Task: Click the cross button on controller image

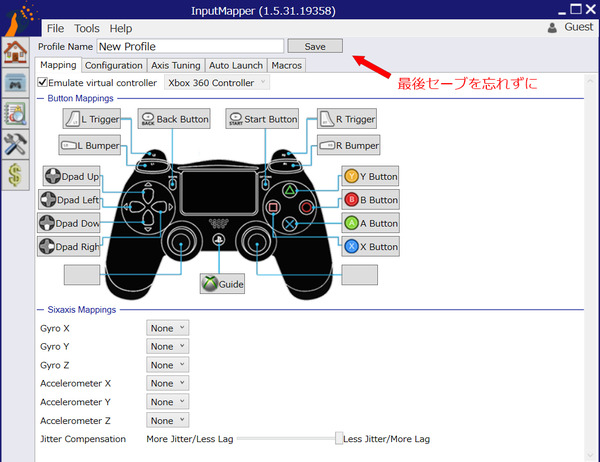Action: 290,224
